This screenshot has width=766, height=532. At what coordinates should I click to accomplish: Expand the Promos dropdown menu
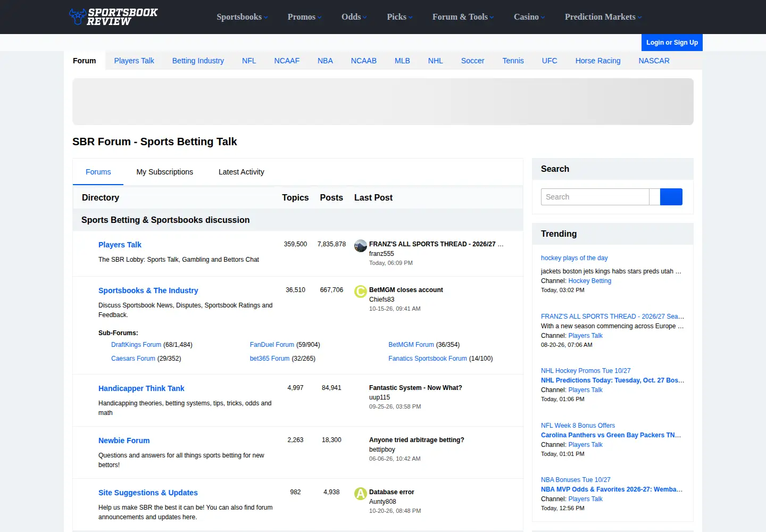[304, 17]
